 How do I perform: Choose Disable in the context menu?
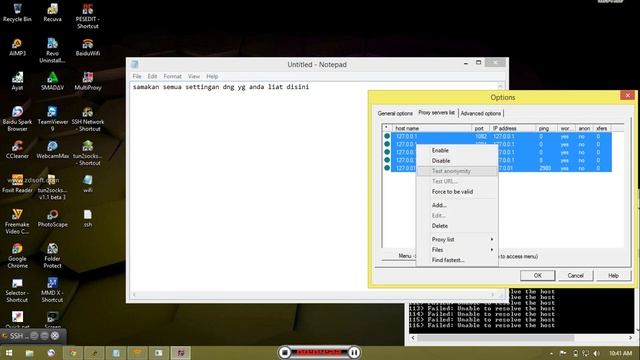[x=457, y=160]
